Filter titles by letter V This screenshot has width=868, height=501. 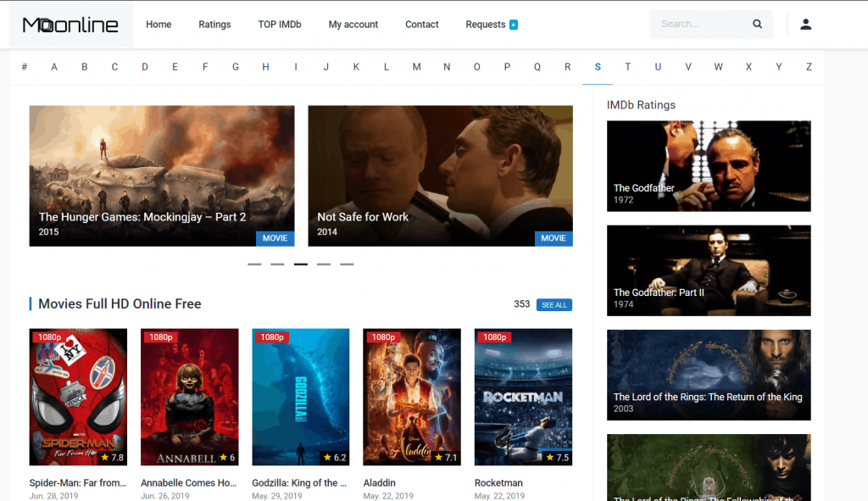688,67
